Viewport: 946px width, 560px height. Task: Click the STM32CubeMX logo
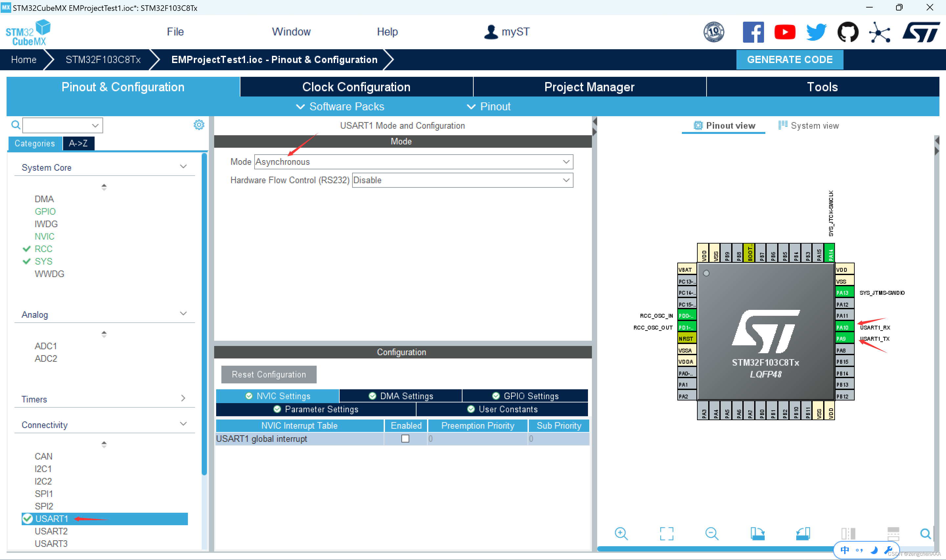point(28,32)
